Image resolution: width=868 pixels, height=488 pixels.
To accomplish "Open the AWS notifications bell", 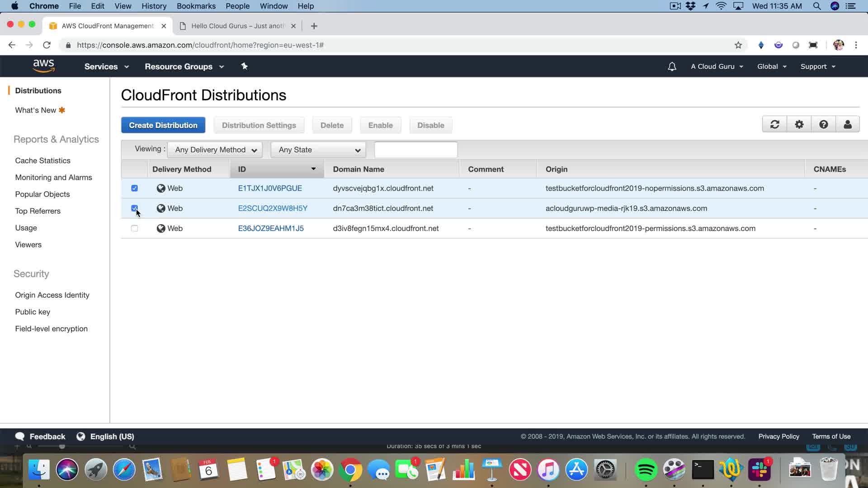I will click(x=672, y=66).
